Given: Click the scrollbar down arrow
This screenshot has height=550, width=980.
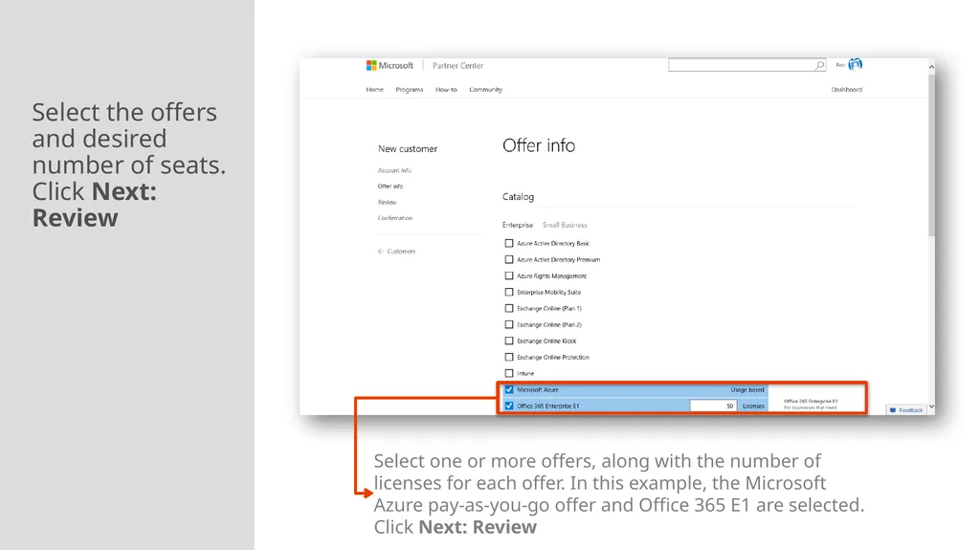Looking at the screenshot, I should [931, 407].
